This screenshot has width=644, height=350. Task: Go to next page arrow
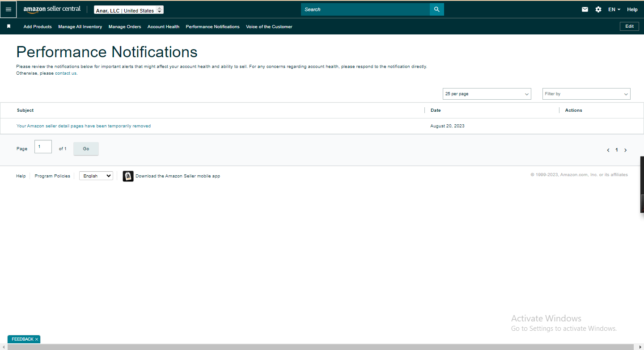point(625,150)
